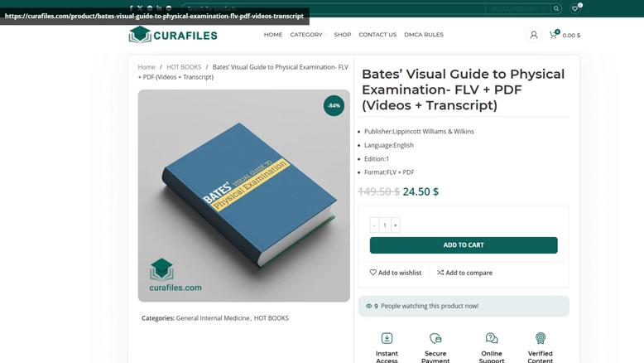
Task: Click the Curafiles logo
Action: click(173, 35)
